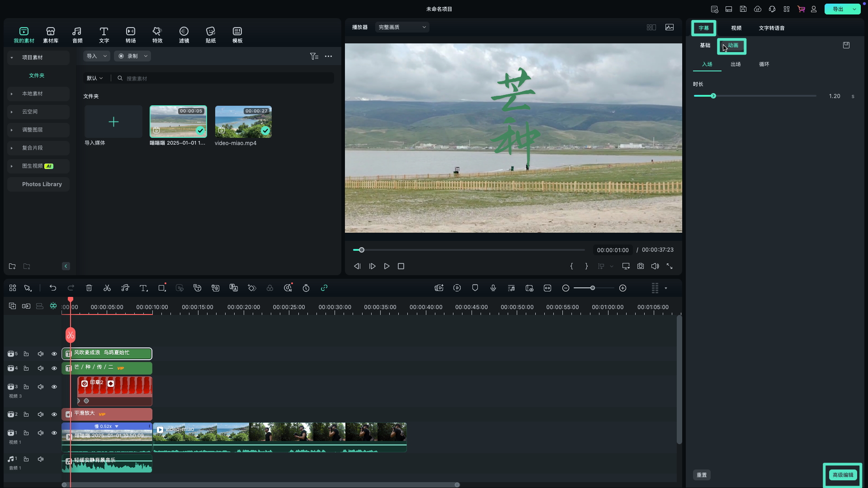Click the voiceover microphone icon
The image size is (868, 488).
[x=493, y=288]
